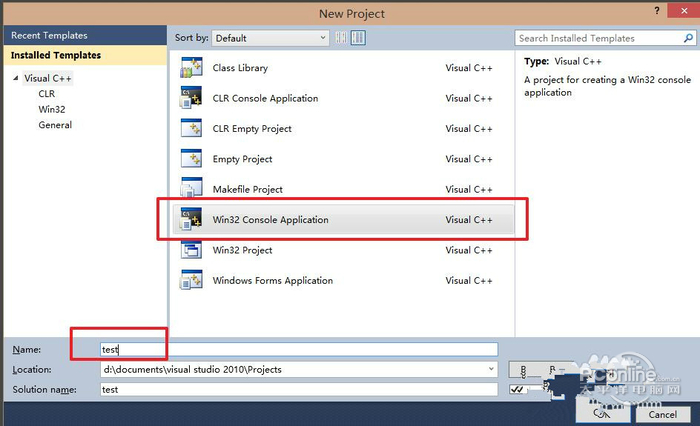Image resolution: width=700 pixels, height=426 pixels.
Task: Click Visual C++ label in Makefile Project row
Action: [x=469, y=189]
